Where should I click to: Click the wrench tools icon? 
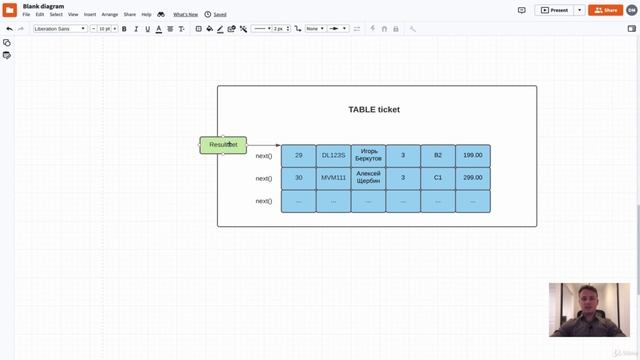pyautogui.click(x=413, y=29)
